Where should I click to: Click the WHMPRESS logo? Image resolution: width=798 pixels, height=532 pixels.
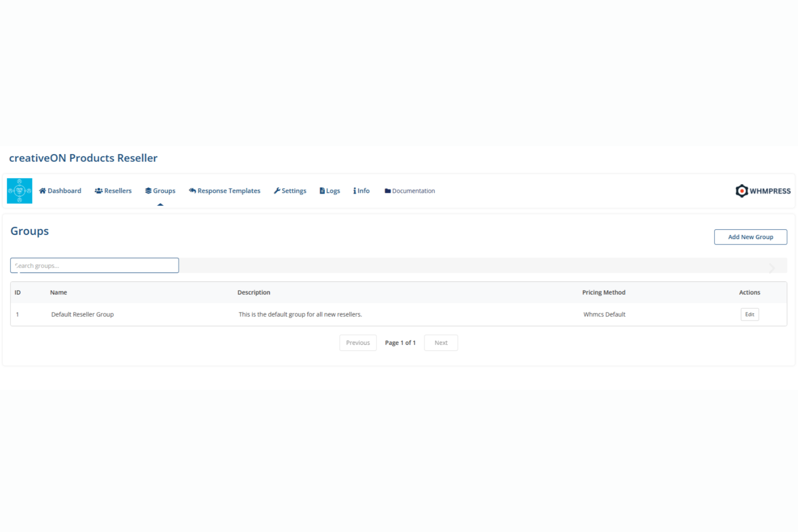coord(763,191)
